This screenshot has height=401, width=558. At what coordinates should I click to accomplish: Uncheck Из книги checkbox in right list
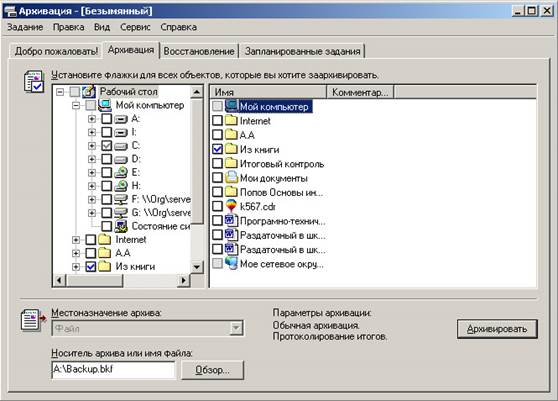pos(217,149)
